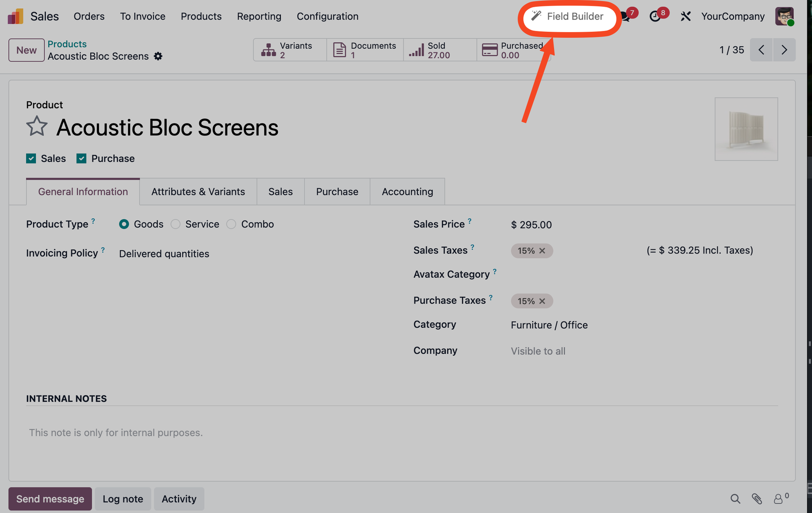
Task: Open the Invoicing Policy dropdown
Action: click(x=164, y=254)
